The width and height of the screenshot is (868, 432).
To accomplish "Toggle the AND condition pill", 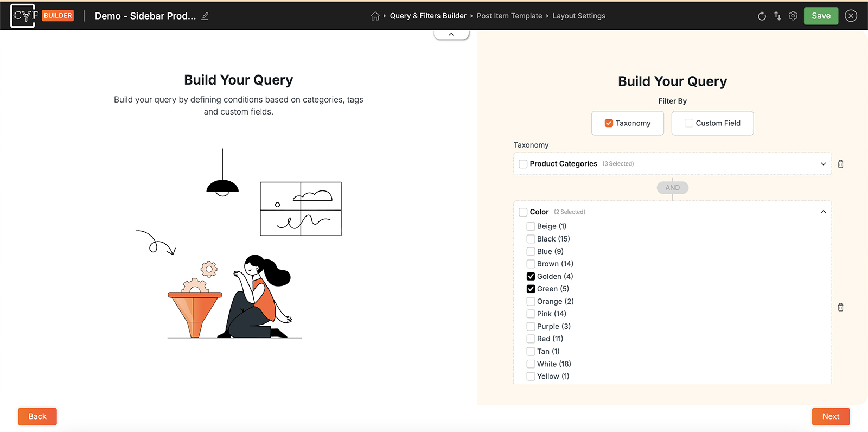I will pos(673,188).
